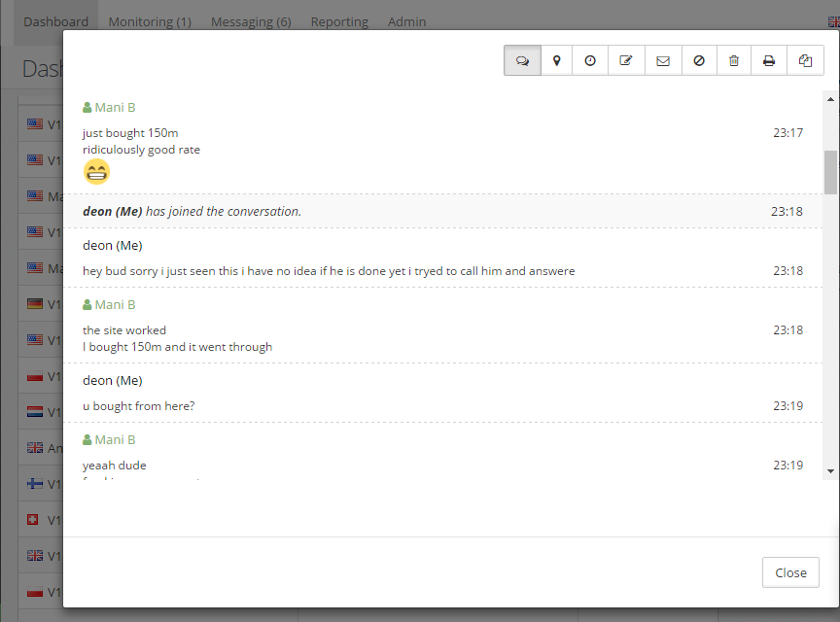
Task: Click the transcript scrollbar thumb
Action: pos(830,172)
